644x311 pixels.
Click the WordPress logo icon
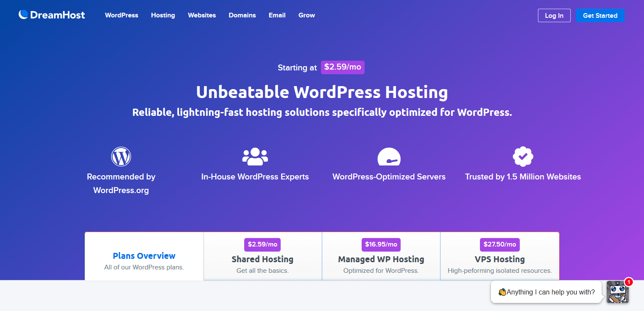121,157
